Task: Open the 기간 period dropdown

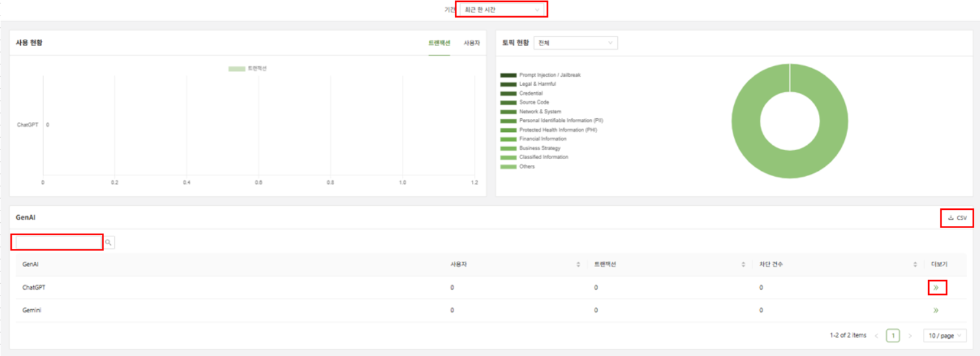Action: click(502, 10)
